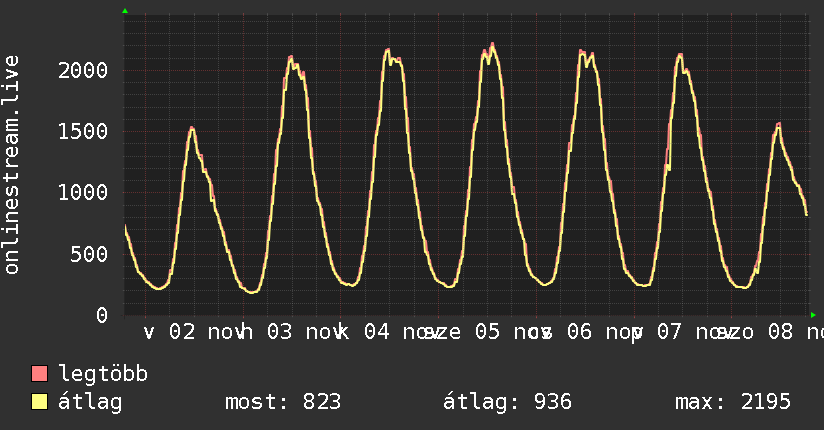824x430 pixels.
Task: Click the 'max: 2195' statistic
Action: tap(733, 402)
